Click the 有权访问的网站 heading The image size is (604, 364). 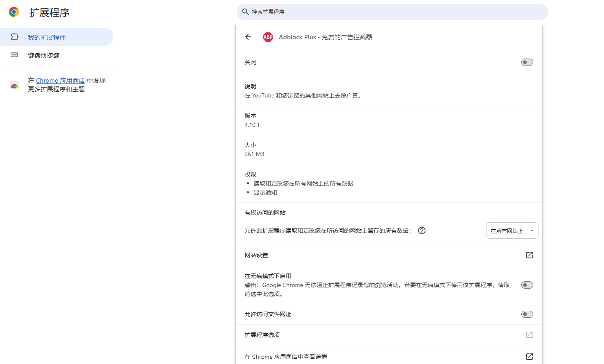pos(265,213)
